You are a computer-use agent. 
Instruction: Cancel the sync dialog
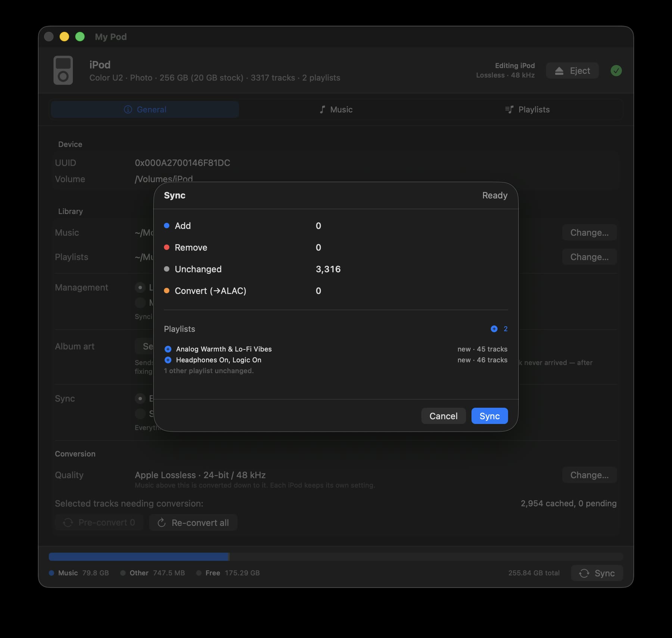(444, 416)
